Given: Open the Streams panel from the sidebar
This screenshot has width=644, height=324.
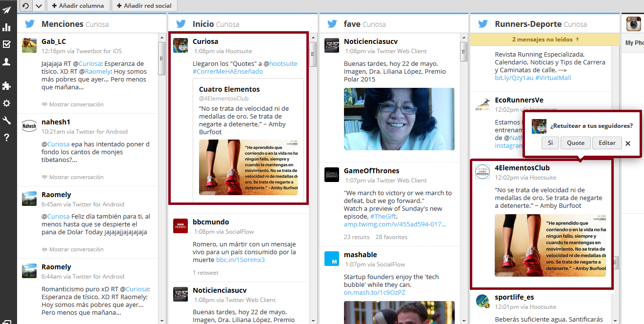Looking at the screenshot, I should 7,10.
